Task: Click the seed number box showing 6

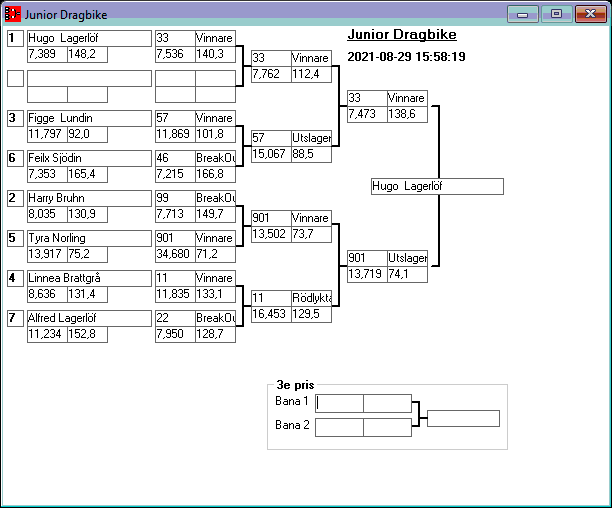Action: click(x=16, y=158)
